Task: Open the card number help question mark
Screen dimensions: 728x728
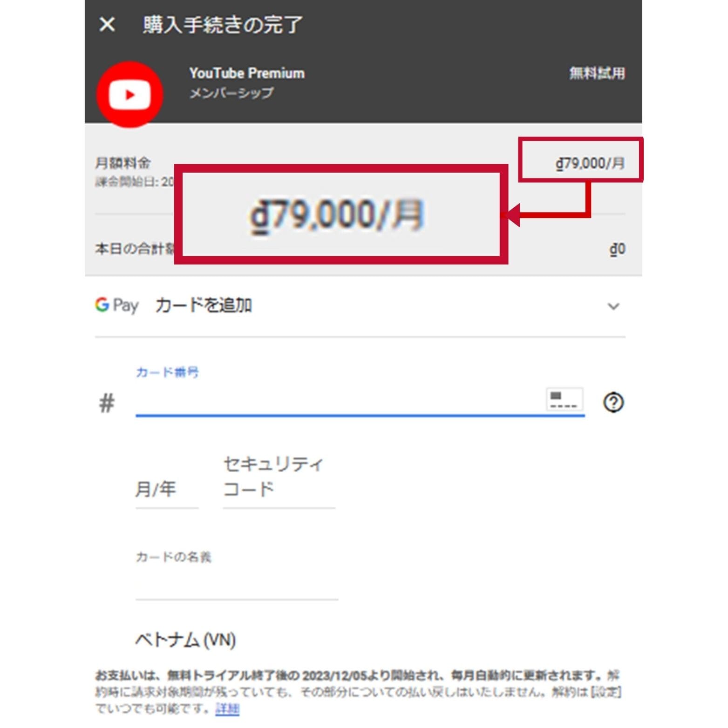Action: click(x=613, y=402)
